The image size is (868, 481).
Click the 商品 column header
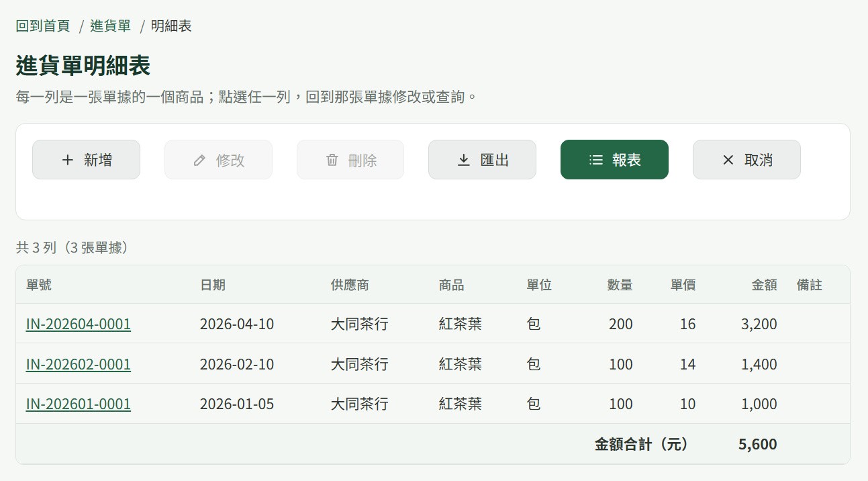click(452, 285)
